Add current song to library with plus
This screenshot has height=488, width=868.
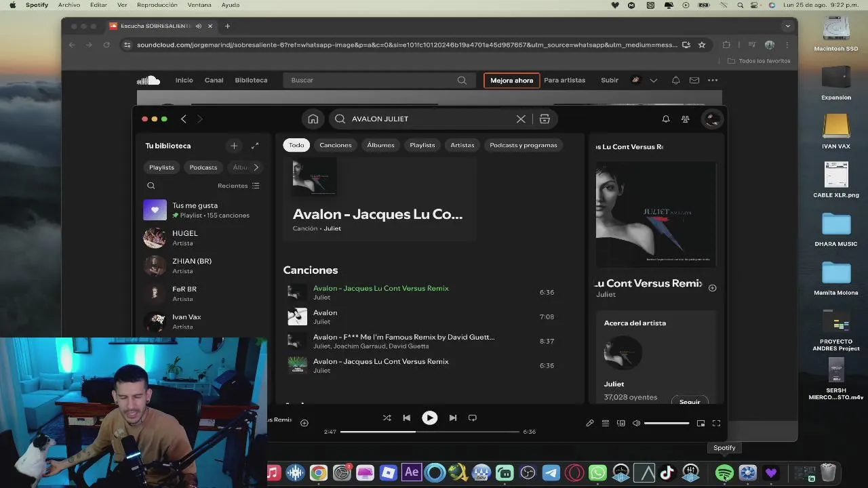tap(304, 423)
